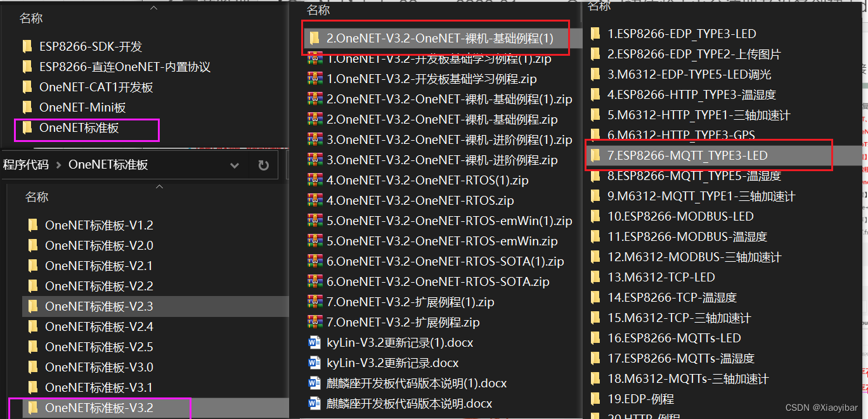This screenshot has width=868, height=419.
Task: Click folder icon of 13.M6312-TCP-LED
Action: (595, 277)
